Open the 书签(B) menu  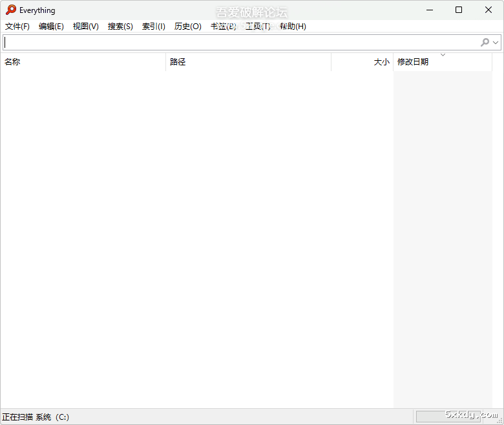coord(224,27)
